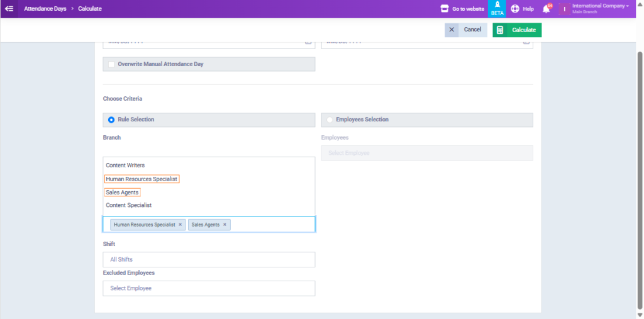The width and height of the screenshot is (644, 319).
Task: Click the Calculate breadcrumb item
Action: (x=90, y=9)
